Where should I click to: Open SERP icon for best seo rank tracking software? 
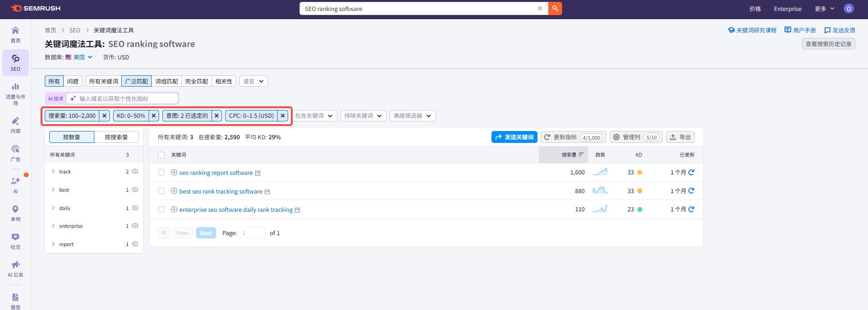267,192
